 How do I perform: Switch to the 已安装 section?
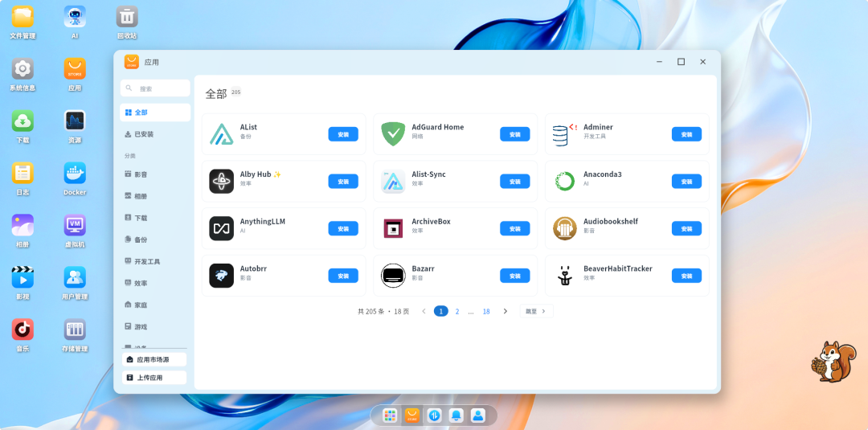pyautogui.click(x=155, y=134)
